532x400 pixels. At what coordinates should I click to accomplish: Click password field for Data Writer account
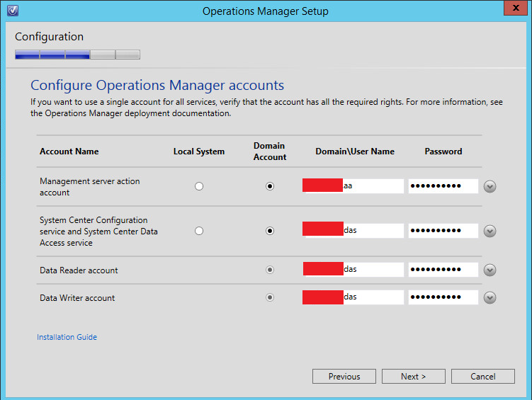[443, 297]
